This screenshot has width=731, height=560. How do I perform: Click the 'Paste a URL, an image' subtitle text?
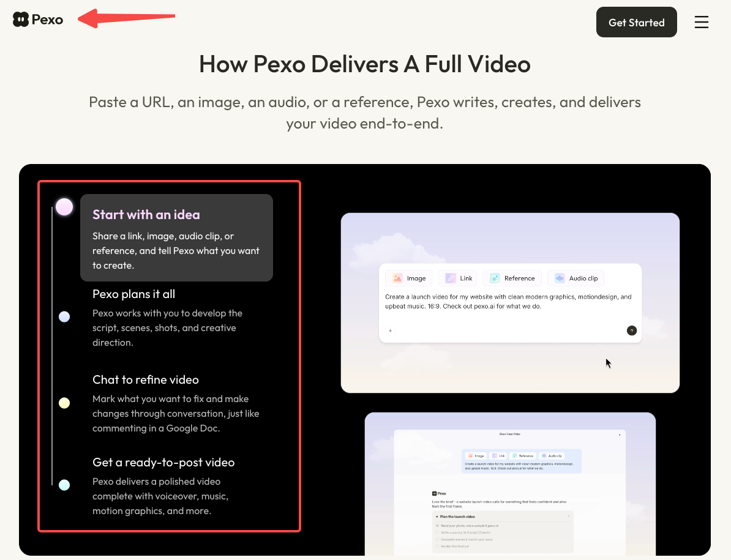pyautogui.click(x=364, y=113)
